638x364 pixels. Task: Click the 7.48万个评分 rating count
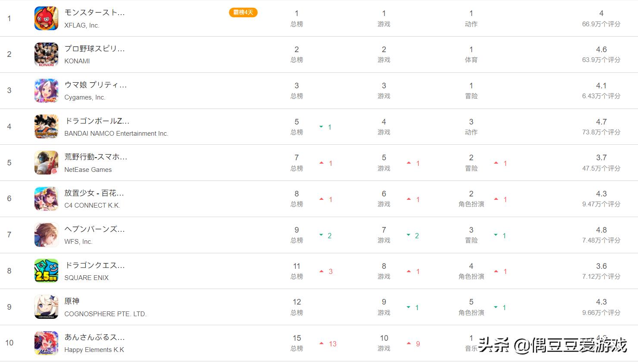coord(601,240)
